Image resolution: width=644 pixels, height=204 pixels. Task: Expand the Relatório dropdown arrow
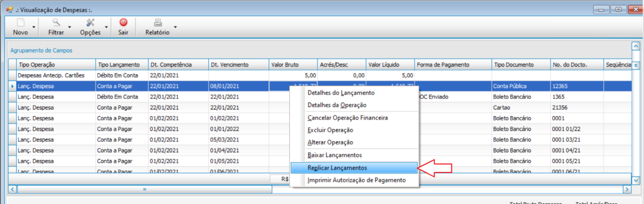tap(175, 27)
